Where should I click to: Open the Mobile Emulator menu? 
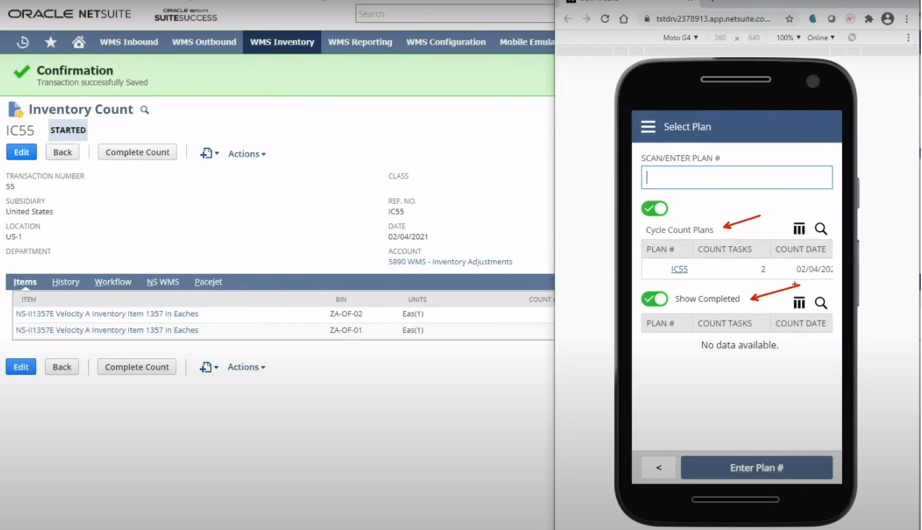point(526,42)
